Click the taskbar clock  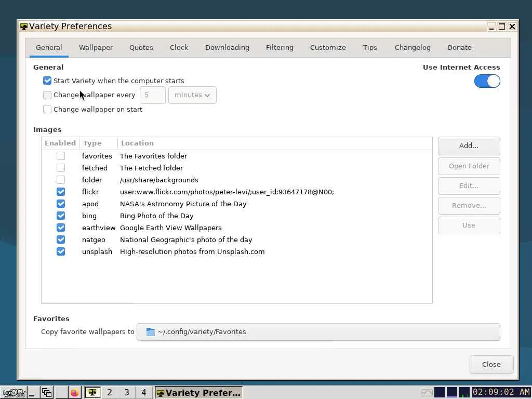tap(501, 392)
